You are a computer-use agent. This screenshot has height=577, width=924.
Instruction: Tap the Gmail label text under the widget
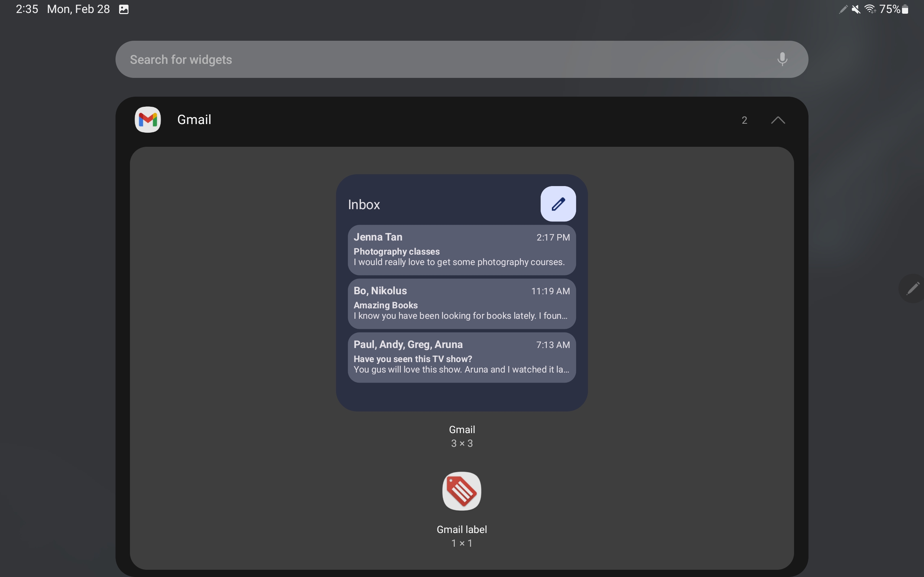(462, 529)
